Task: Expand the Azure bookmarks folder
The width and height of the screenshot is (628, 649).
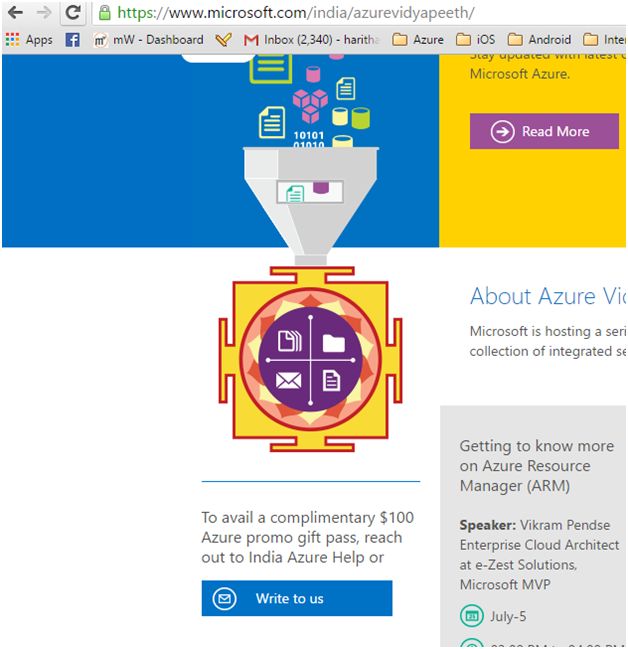Action: [x=418, y=40]
